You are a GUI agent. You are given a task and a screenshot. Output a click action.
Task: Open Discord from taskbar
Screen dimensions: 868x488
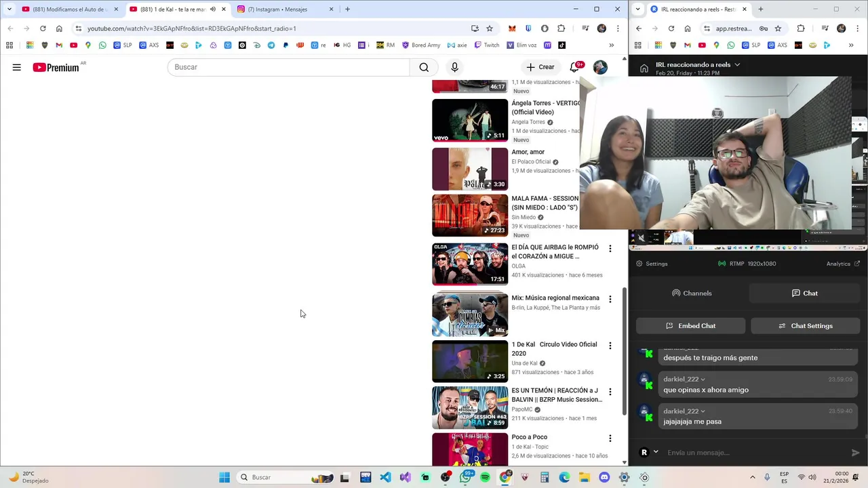(604, 477)
